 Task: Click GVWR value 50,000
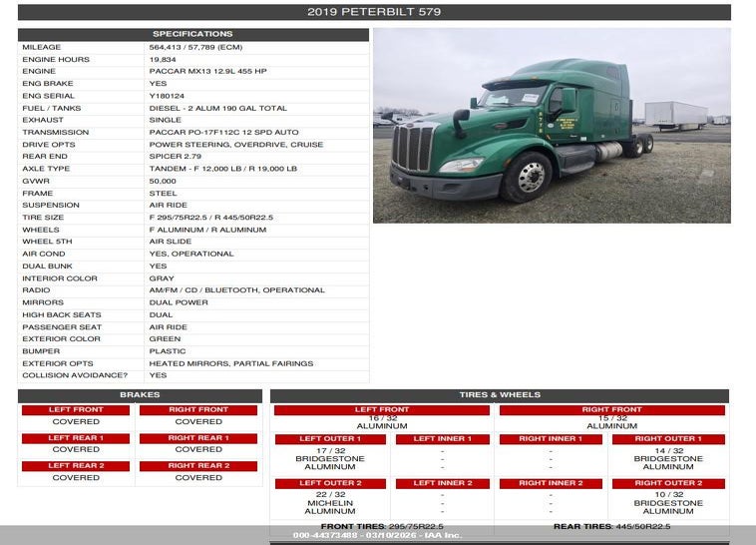(163, 181)
